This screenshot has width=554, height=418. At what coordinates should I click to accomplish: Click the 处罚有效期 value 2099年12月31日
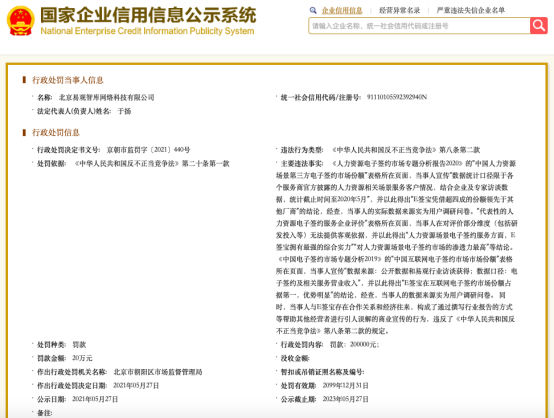[346, 385]
